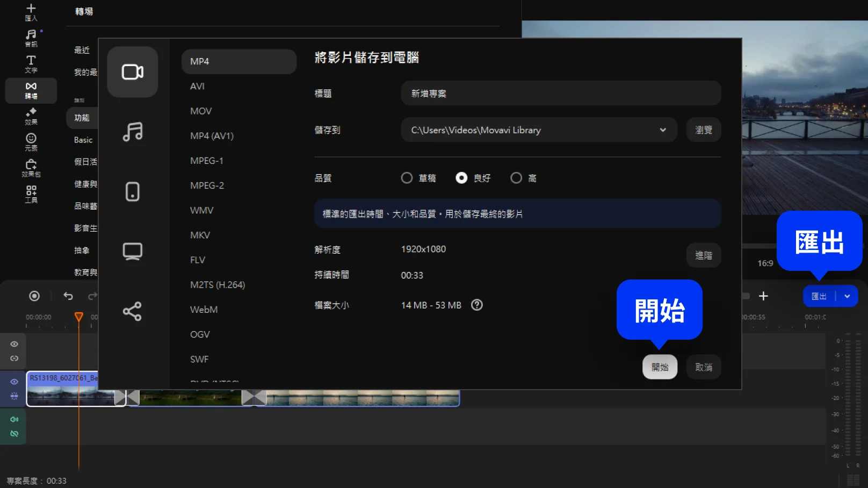Image resolution: width=868 pixels, height=488 pixels.
Task: Click the 標題 title input field
Action: [560, 94]
